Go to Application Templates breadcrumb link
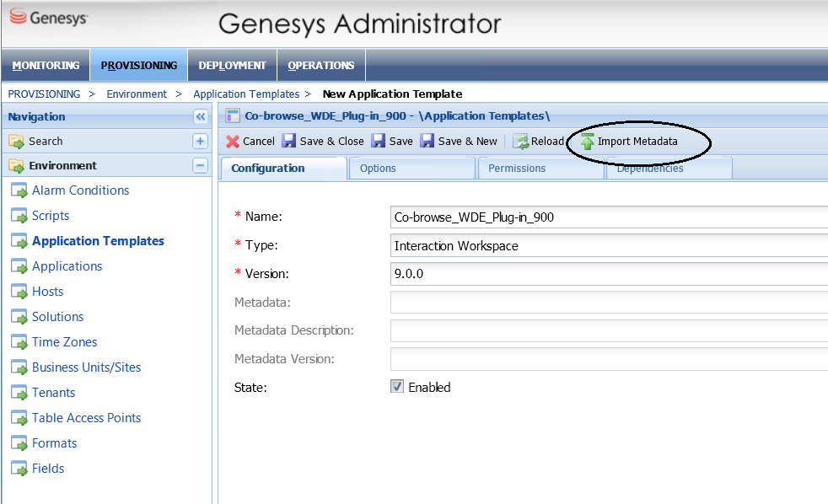The width and height of the screenshot is (828, 504). coord(246,94)
